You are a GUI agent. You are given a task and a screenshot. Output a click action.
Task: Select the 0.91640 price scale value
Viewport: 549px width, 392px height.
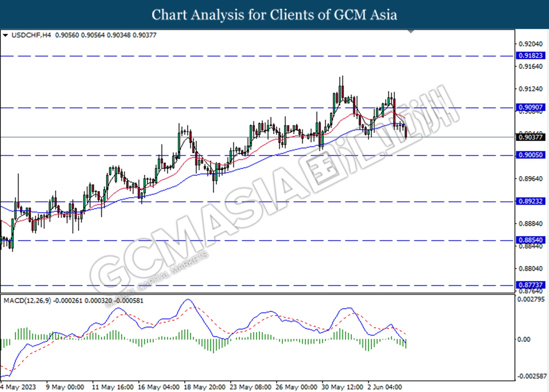(530, 66)
